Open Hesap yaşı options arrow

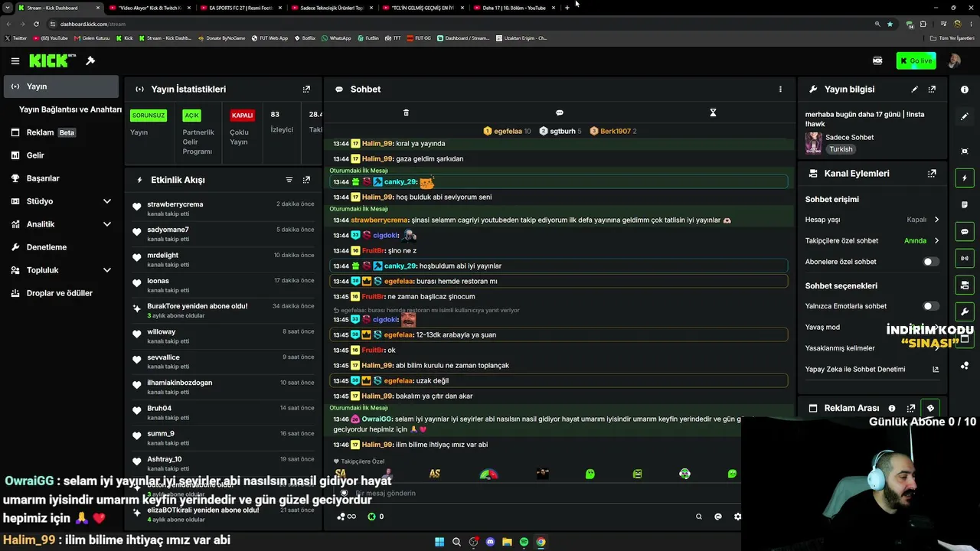tap(936, 220)
